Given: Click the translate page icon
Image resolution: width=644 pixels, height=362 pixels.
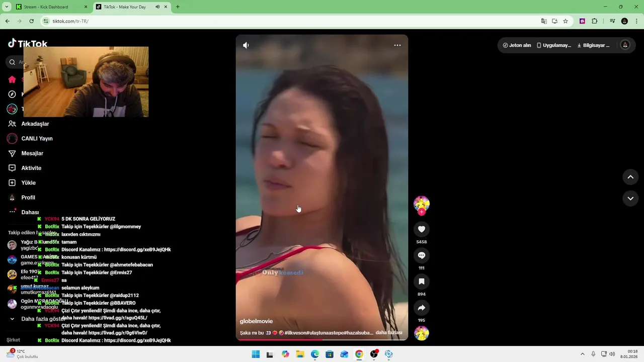Looking at the screenshot, I should [x=543, y=21].
